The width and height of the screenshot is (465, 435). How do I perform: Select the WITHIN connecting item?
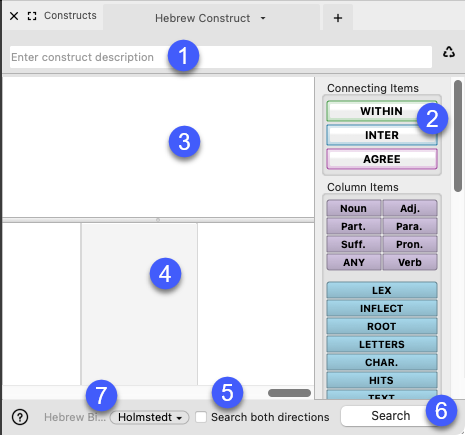[382, 111]
